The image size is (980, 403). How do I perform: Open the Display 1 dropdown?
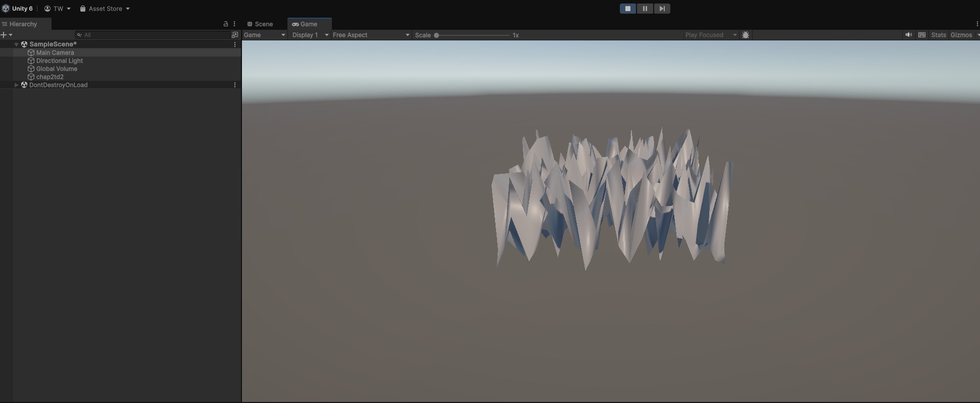click(310, 35)
